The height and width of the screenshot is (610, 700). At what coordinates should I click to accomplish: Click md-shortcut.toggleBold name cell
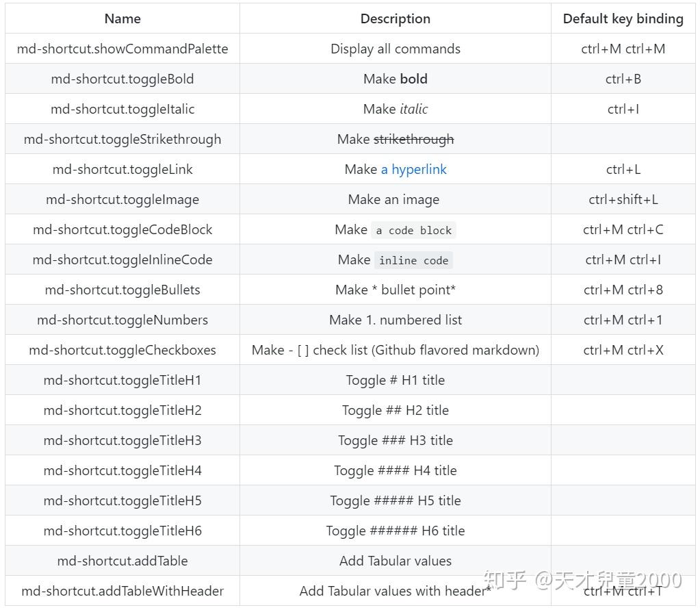(122, 79)
